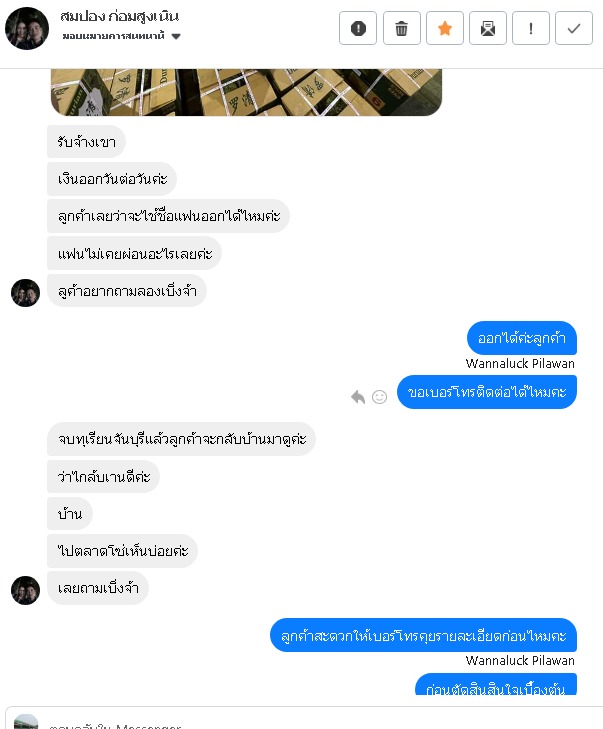
Task: Open emoji reaction smiley beside the phone-number message
Action: pos(379,397)
